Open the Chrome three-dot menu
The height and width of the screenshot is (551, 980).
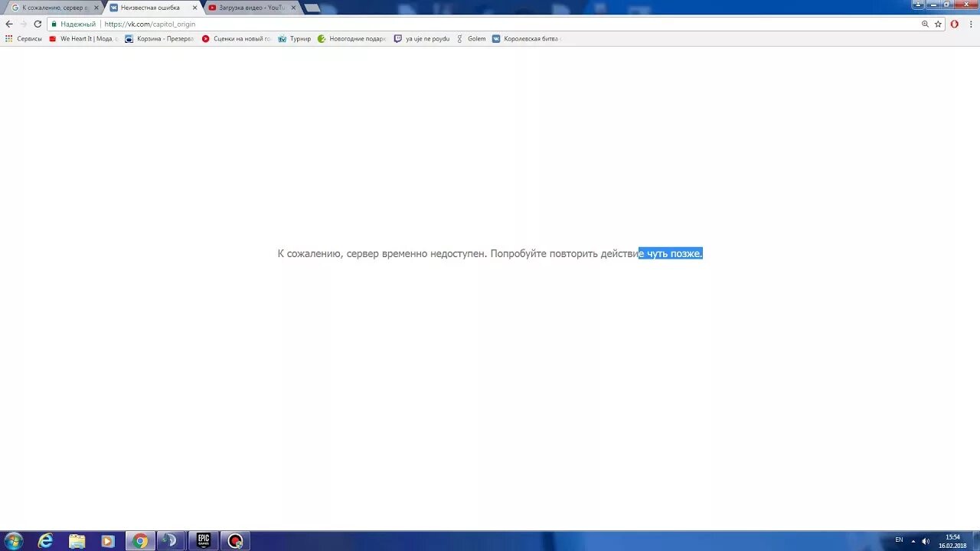(x=970, y=24)
